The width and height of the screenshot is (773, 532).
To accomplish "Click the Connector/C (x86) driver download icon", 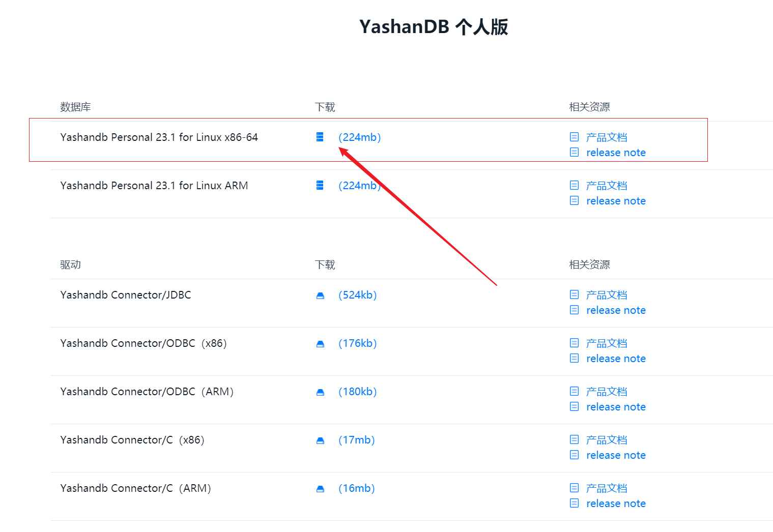I will point(320,440).
